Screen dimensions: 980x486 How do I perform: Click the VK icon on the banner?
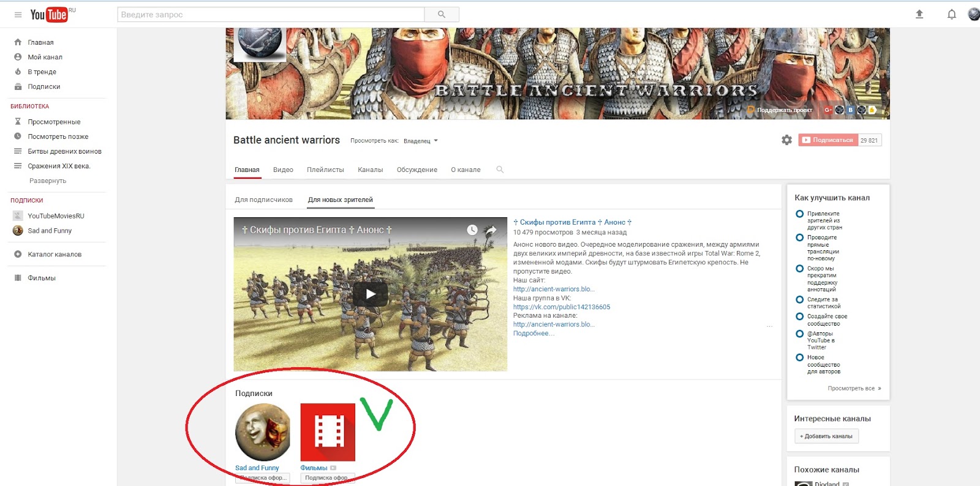pos(850,110)
